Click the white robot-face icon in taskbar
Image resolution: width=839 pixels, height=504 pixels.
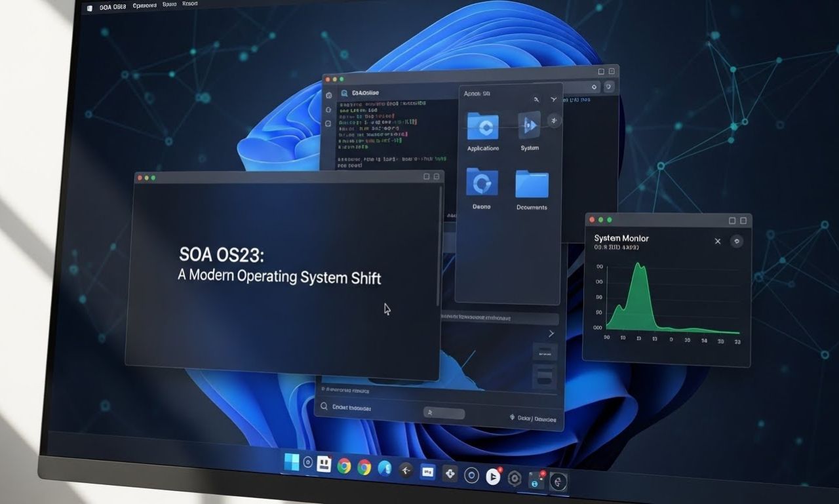(324, 465)
